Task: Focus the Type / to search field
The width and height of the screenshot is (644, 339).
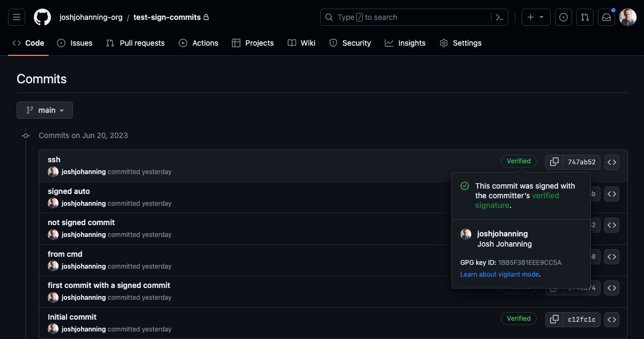Action: 408,17
